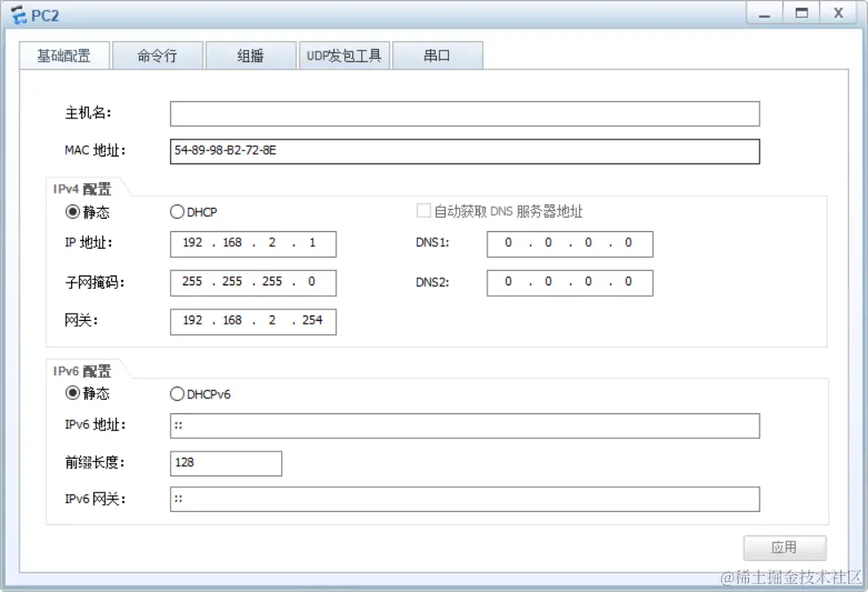Click the DNS1 address field
This screenshot has height=592, width=868.
tap(569, 244)
